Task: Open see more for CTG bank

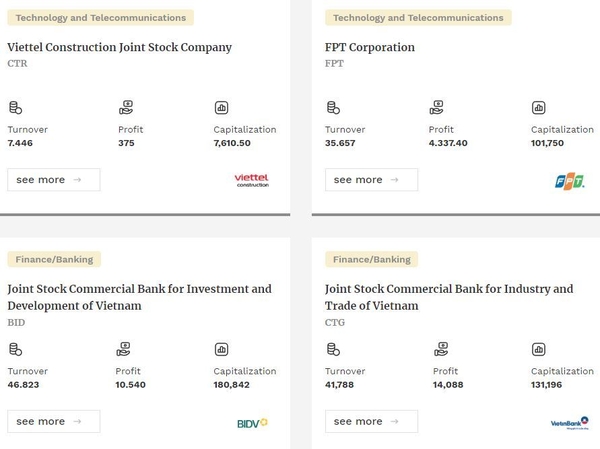Action: [x=371, y=421]
